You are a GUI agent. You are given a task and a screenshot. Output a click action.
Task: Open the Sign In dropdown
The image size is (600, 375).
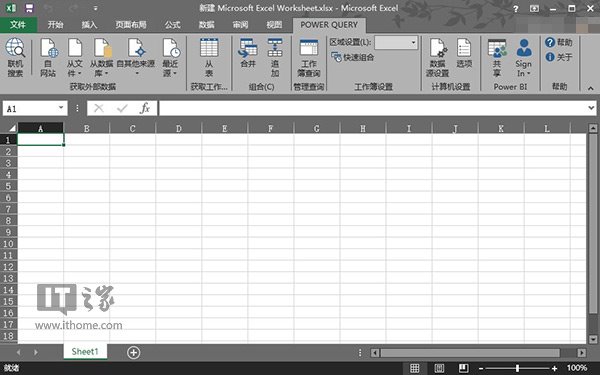(523, 57)
